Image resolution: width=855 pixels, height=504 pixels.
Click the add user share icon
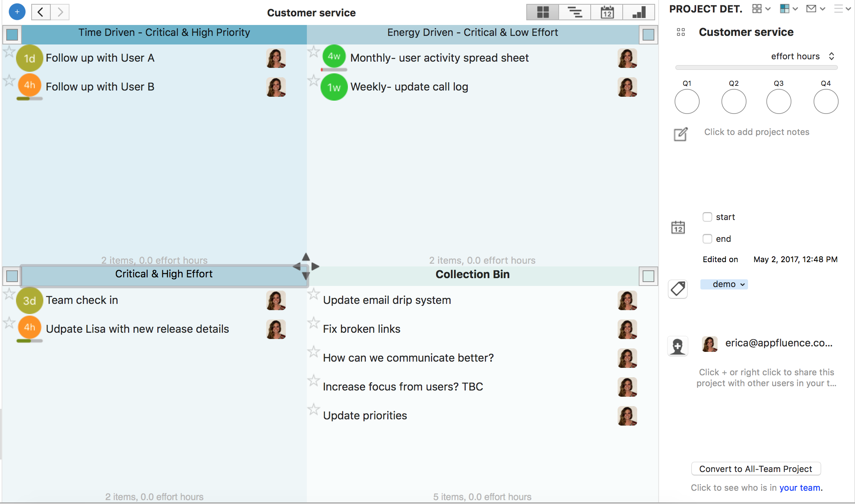678,346
